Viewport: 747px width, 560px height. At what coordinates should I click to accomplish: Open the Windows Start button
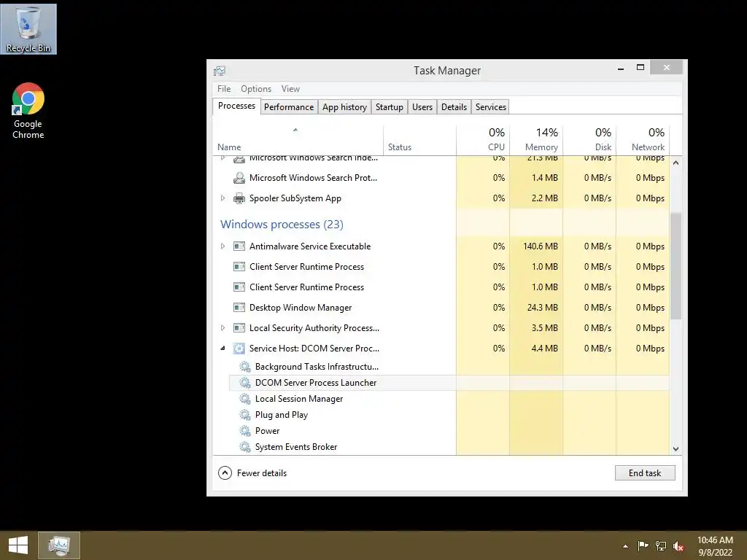pyautogui.click(x=18, y=545)
